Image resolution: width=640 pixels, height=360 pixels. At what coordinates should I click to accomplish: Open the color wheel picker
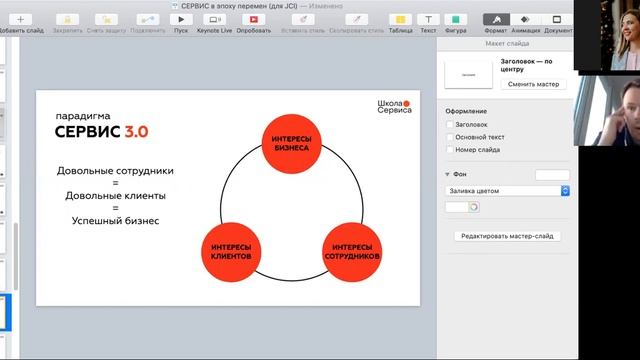(473, 207)
